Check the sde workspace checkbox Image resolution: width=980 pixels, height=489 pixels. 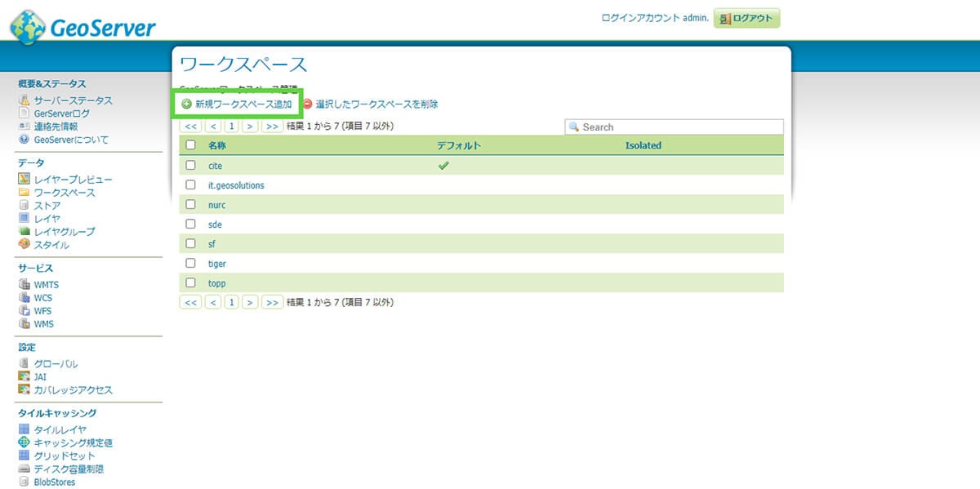tap(191, 224)
